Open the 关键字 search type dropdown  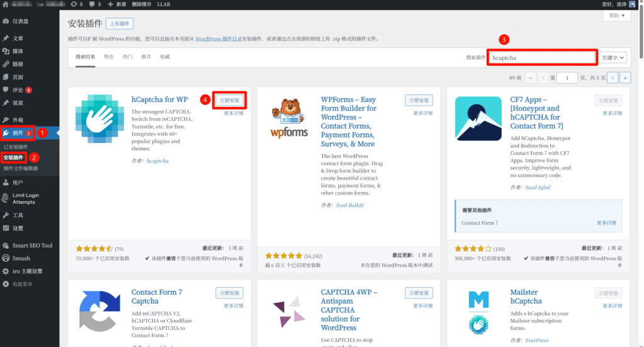click(613, 57)
